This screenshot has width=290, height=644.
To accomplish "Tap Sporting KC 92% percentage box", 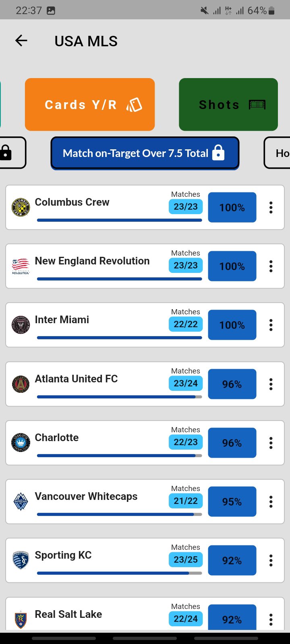I will (x=232, y=560).
